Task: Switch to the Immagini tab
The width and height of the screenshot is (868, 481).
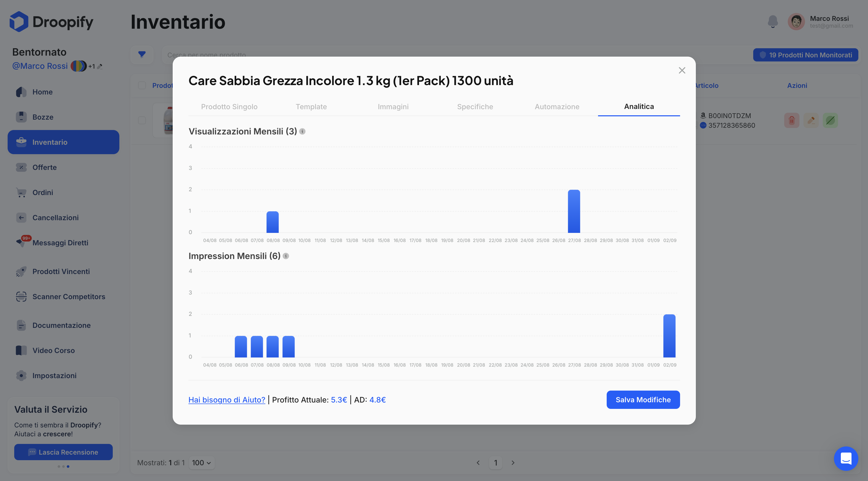Action: 393,106
